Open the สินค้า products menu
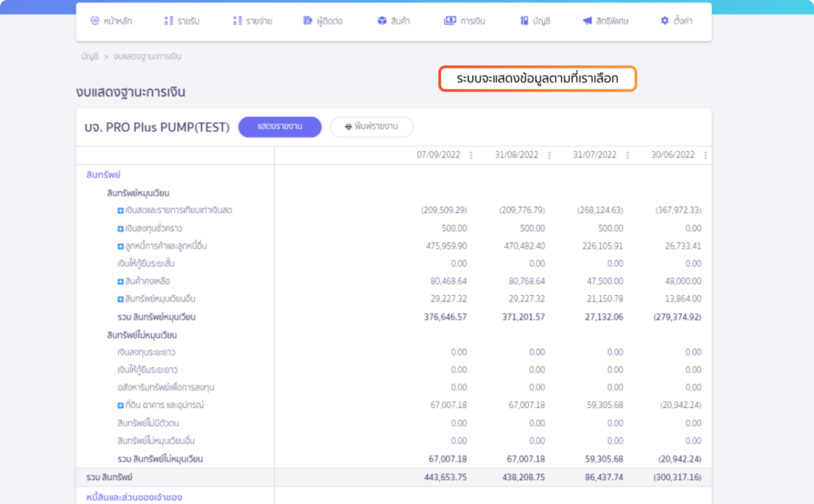 click(x=393, y=21)
